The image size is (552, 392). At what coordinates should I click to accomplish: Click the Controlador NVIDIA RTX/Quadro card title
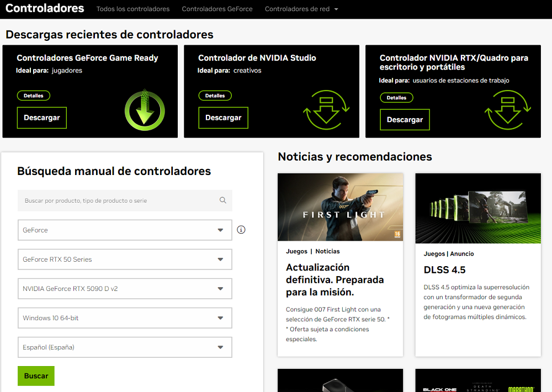point(454,62)
